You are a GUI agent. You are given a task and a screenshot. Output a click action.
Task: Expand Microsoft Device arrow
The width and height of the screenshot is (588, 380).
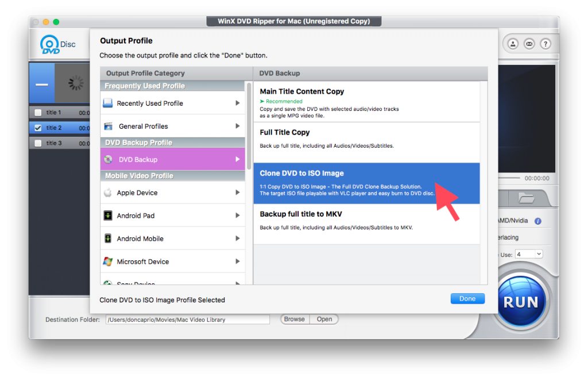(x=237, y=262)
